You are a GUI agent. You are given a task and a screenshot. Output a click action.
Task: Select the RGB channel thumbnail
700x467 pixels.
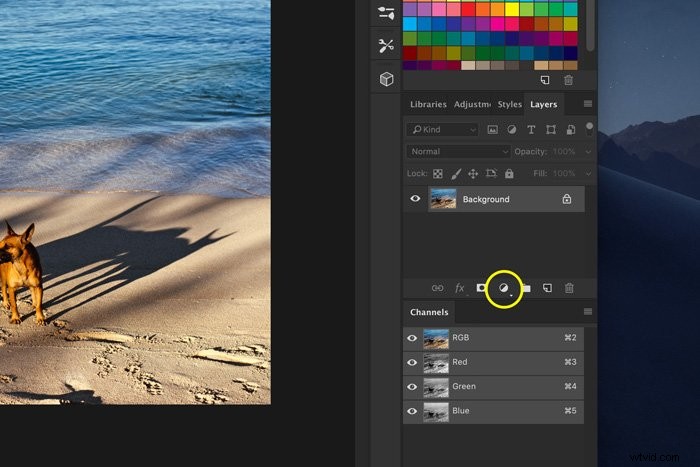coord(436,338)
